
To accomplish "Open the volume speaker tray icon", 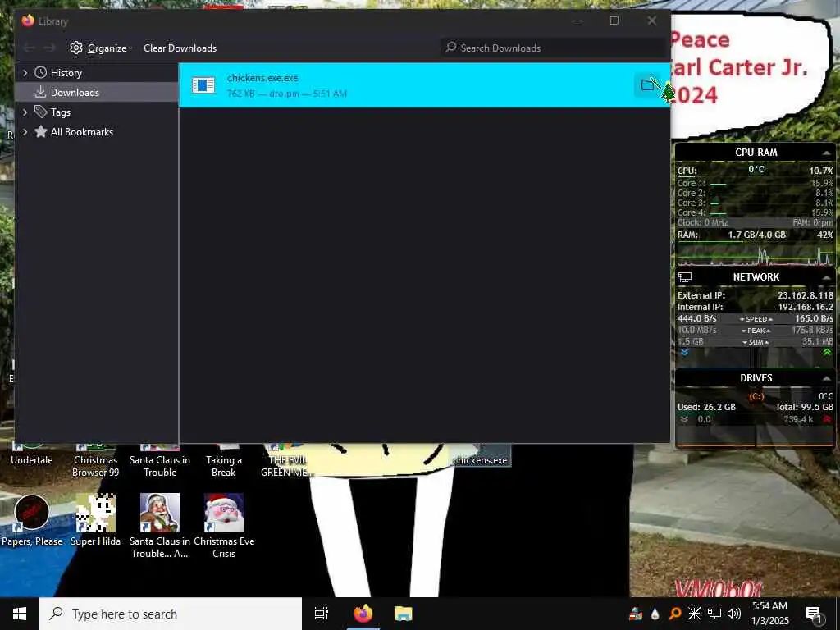I will [x=734, y=614].
